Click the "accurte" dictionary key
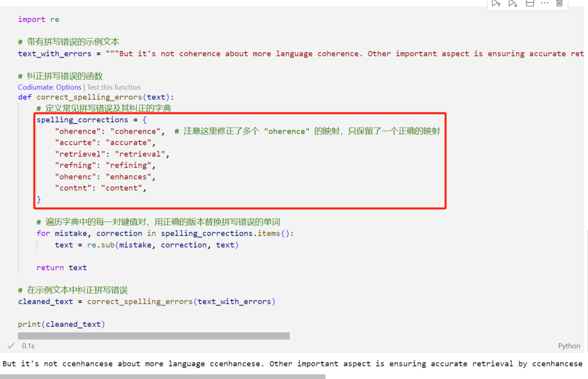This screenshot has height=379, width=588. 76,143
